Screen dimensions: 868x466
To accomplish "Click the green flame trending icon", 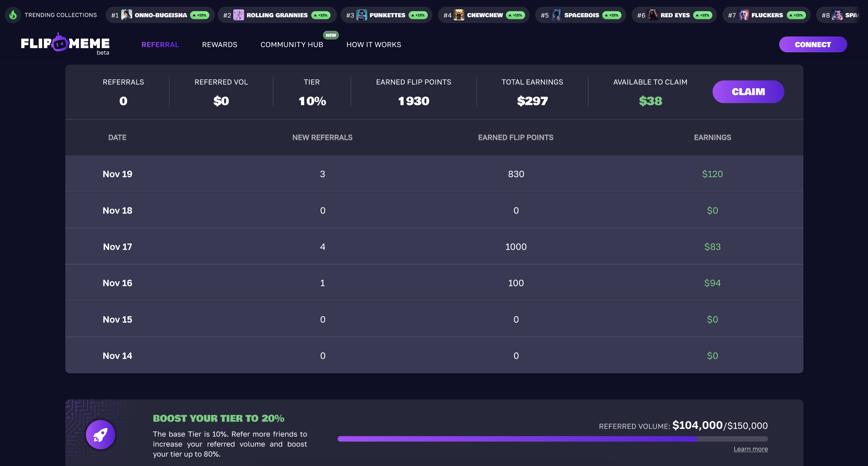I will pos(13,15).
